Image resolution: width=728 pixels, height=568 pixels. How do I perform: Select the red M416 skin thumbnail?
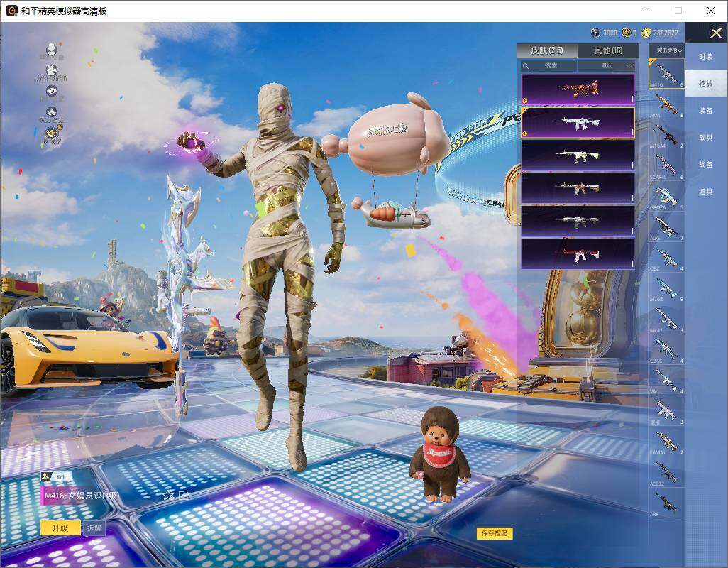pyautogui.click(x=578, y=253)
